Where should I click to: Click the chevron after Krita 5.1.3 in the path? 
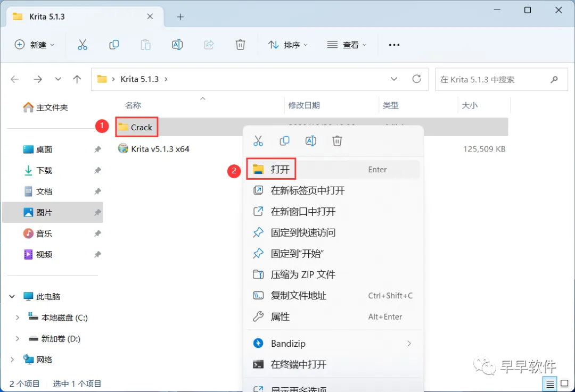[x=166, y=79]
